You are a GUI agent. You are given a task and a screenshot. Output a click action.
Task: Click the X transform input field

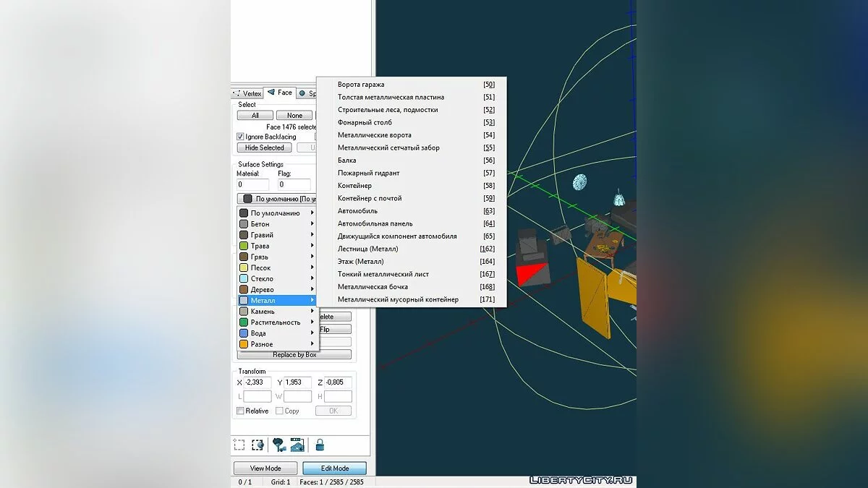pos(258,382)
